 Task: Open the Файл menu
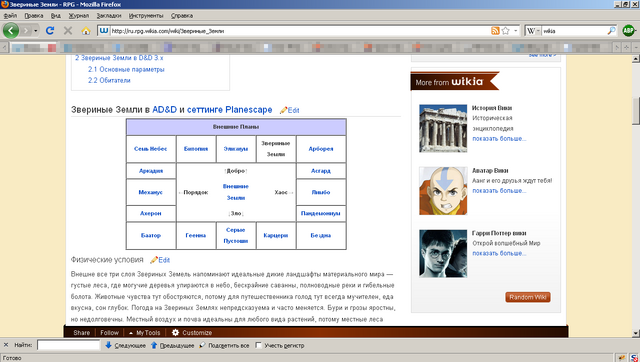(x=10, y=16)
